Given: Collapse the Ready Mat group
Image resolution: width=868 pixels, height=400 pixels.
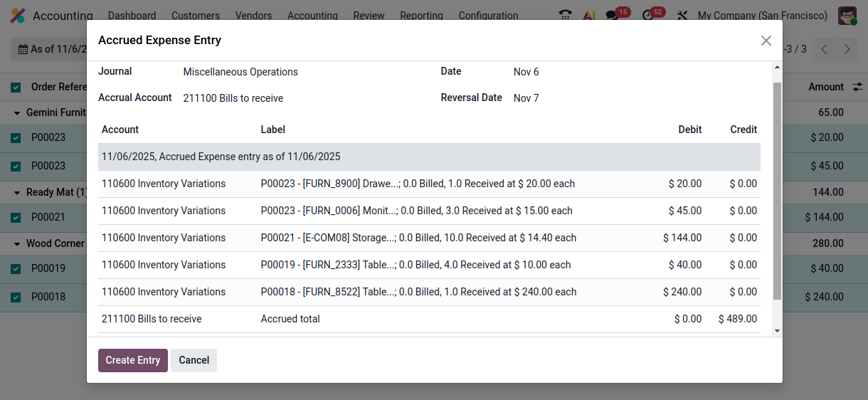Looking at the screenshot, I should pos(17,192).
